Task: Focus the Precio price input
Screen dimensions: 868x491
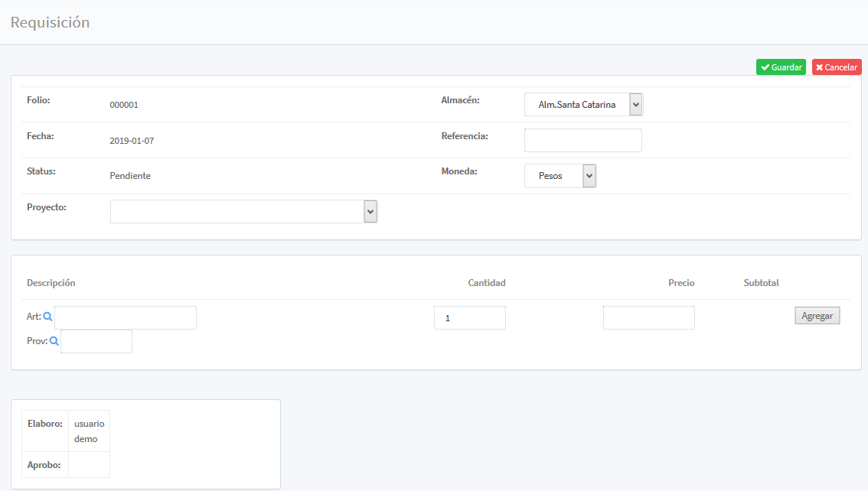Action: [x=648, y=318]
